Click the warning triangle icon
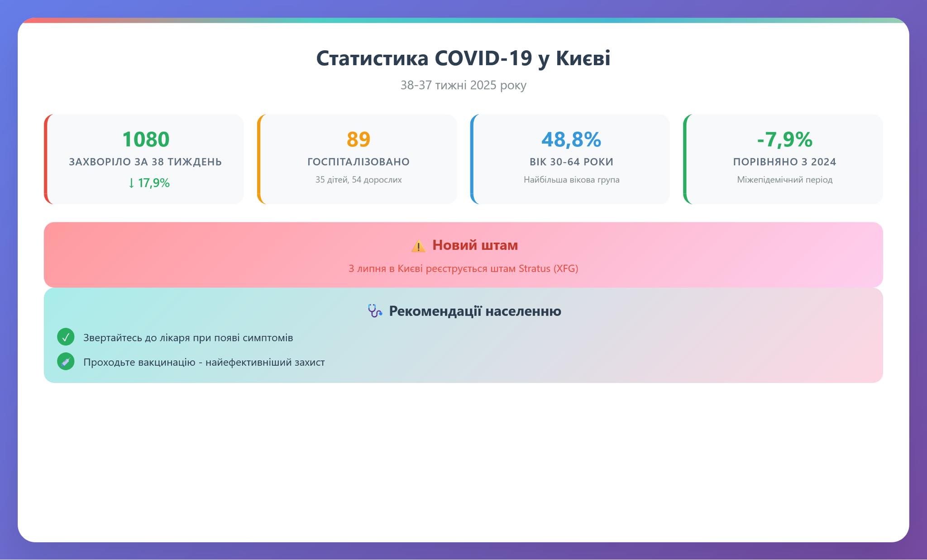 418,246
